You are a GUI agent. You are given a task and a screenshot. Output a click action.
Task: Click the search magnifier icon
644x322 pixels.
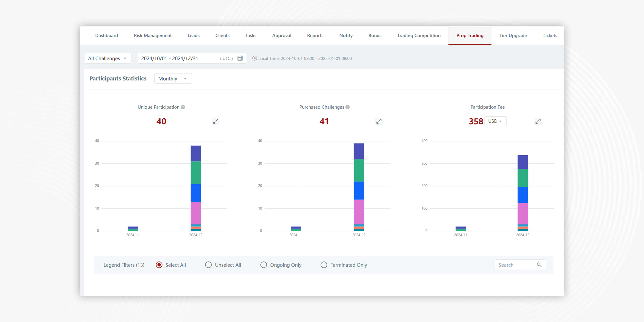(x=539, y=265)
